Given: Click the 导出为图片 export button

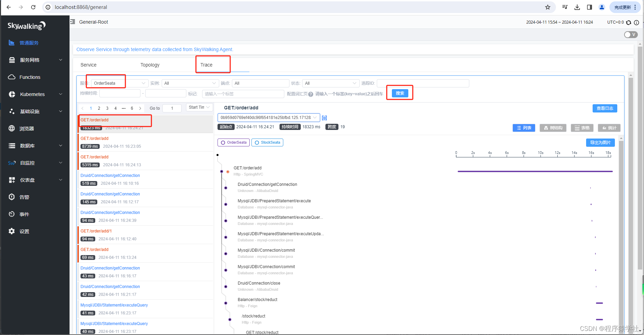Looking at the screenshot, I should [600, 143].
